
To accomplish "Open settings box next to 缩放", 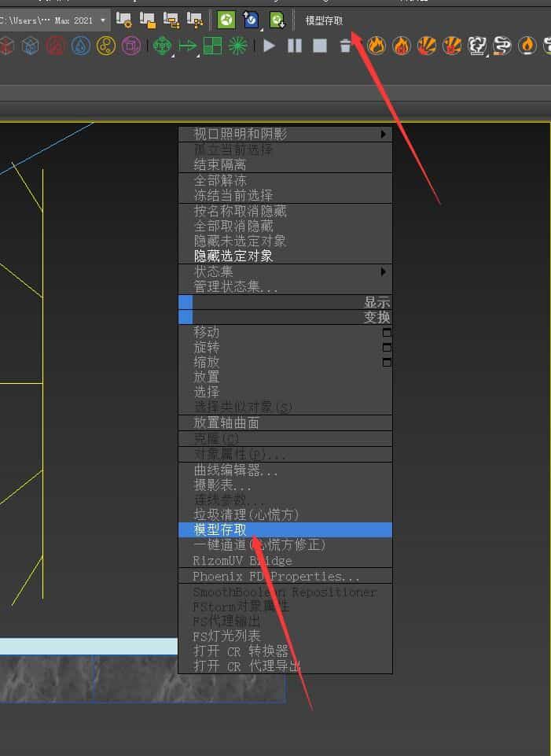I will coord(387,363).
